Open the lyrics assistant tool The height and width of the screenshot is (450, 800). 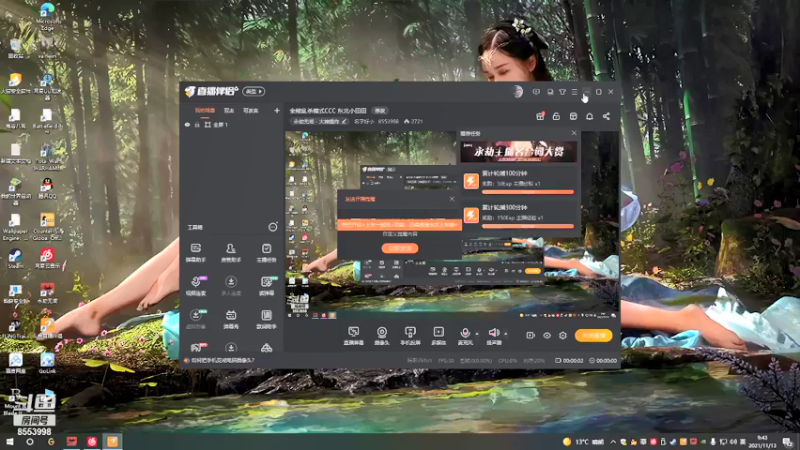[x=266, y=319]
